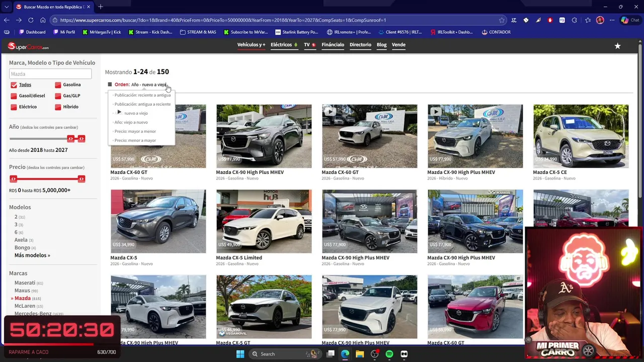Toggle Gasoil/diesel checkbox
This screenshot has height=362, width=644.
point(14,96)
